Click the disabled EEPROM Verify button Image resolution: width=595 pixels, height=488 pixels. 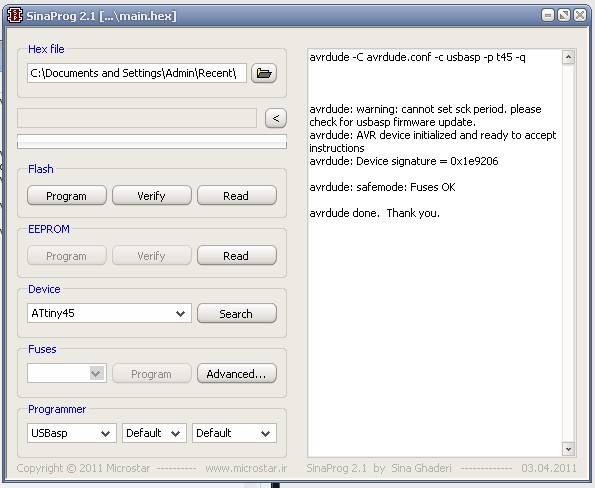pyautogui.click(x=152, y=256)
